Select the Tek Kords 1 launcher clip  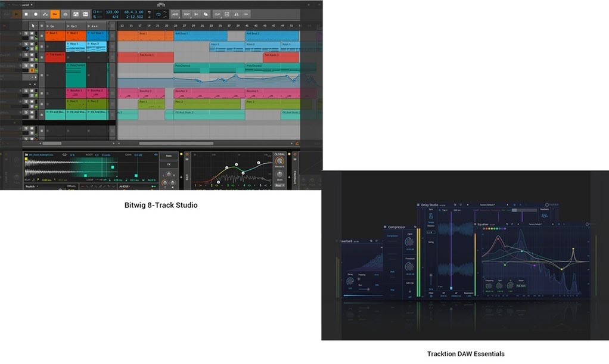pyautogui.click(x=55, y=57)
